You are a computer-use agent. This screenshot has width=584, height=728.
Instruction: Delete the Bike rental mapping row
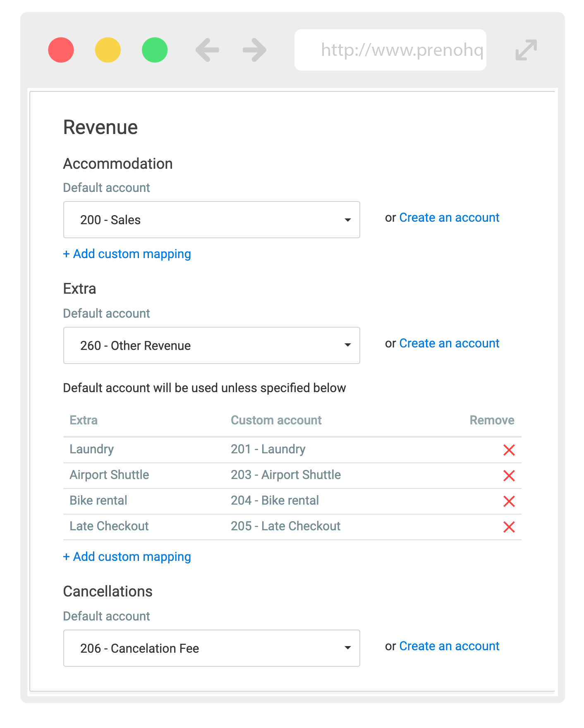[509, 501]
